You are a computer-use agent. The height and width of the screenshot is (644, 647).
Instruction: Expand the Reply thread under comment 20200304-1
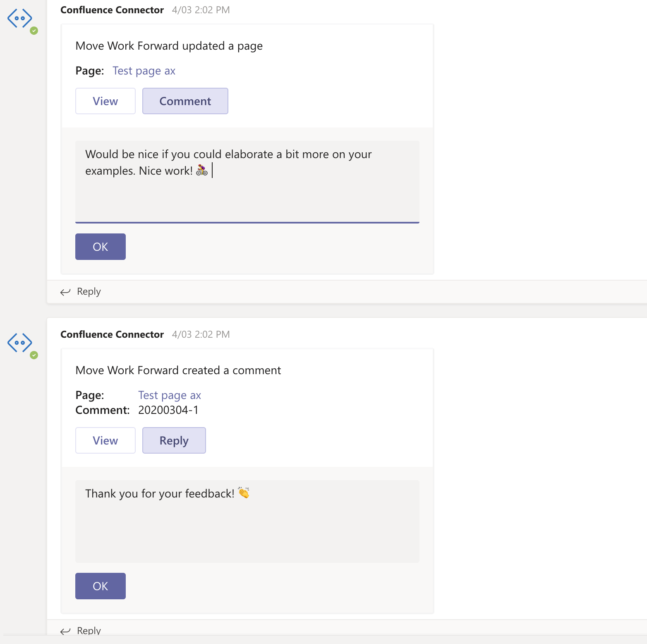pyautogui.click(x=89, y=631)
